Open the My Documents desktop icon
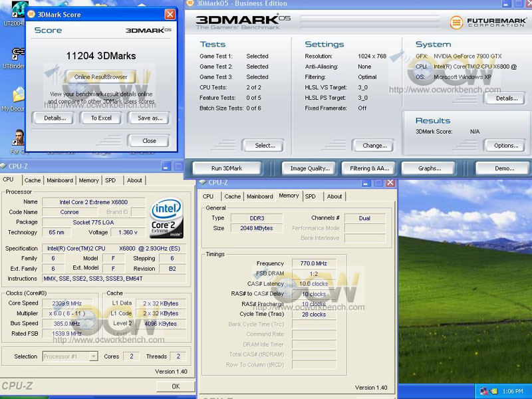The width and height of the screenshot is (532, 399). click(19, 94)
